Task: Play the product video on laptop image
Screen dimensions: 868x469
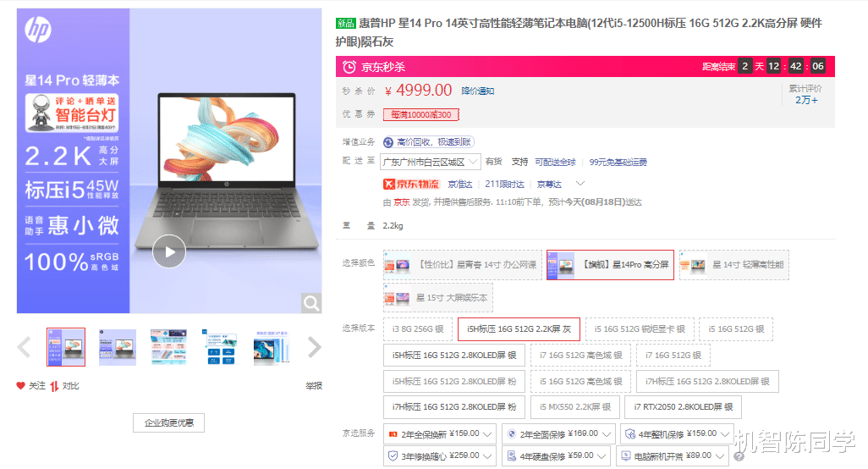Action: (169, 251)
